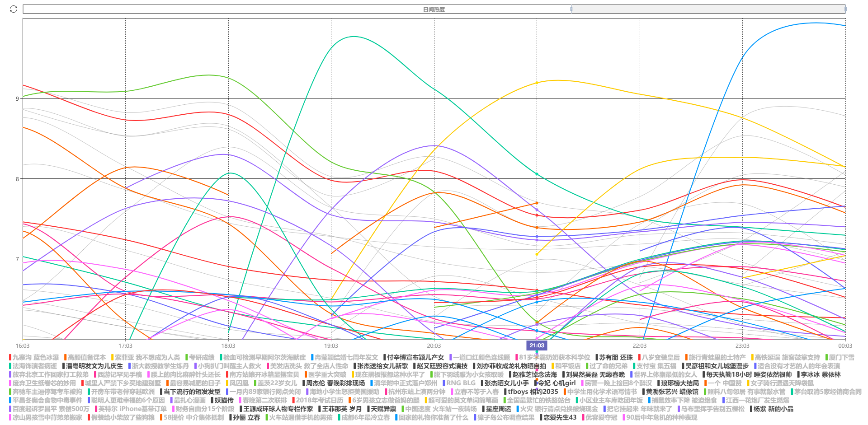Toggle 赵雅芝悼念法海 legend item
The image size is (868, 425).
pyautogui.click(x=533, y=374)
